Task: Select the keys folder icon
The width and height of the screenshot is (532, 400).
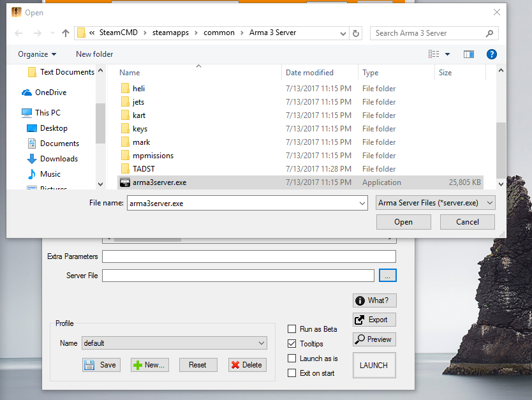Action: point(125,129)
